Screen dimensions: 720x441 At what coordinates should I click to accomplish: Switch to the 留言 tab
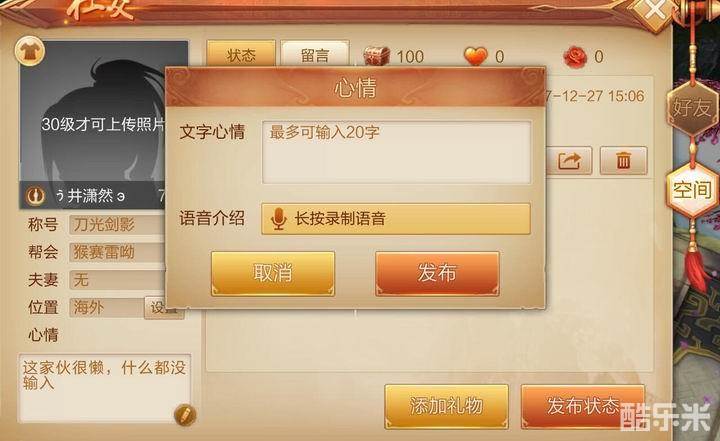315,55
